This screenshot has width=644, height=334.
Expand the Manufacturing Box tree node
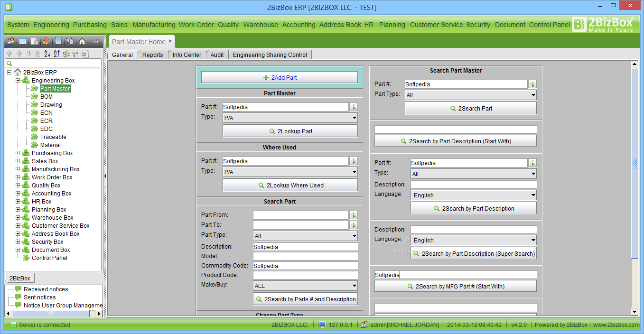18,169
